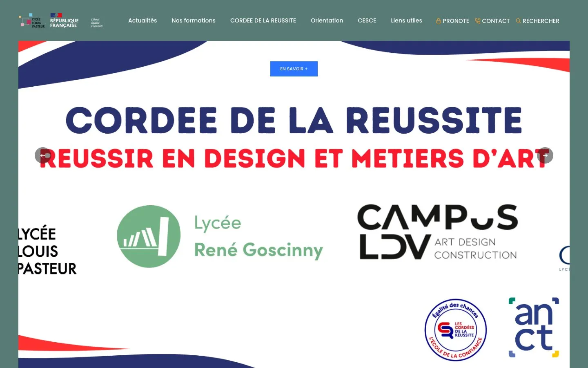588x368 pixels.
Task: Click the red text 'REUSSIR EN DESIGN ET METIERS D'ART'
Action: tap(294, 158)
